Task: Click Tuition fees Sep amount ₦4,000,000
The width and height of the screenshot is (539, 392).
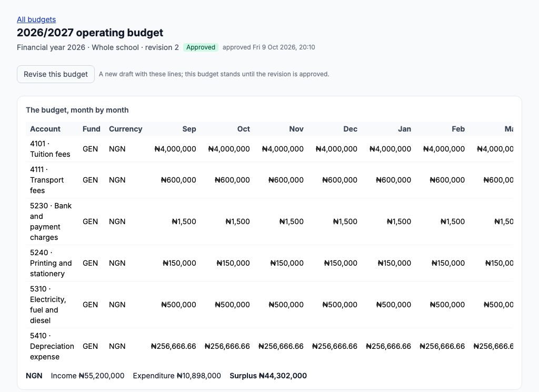Action: (x=175, y=149)
